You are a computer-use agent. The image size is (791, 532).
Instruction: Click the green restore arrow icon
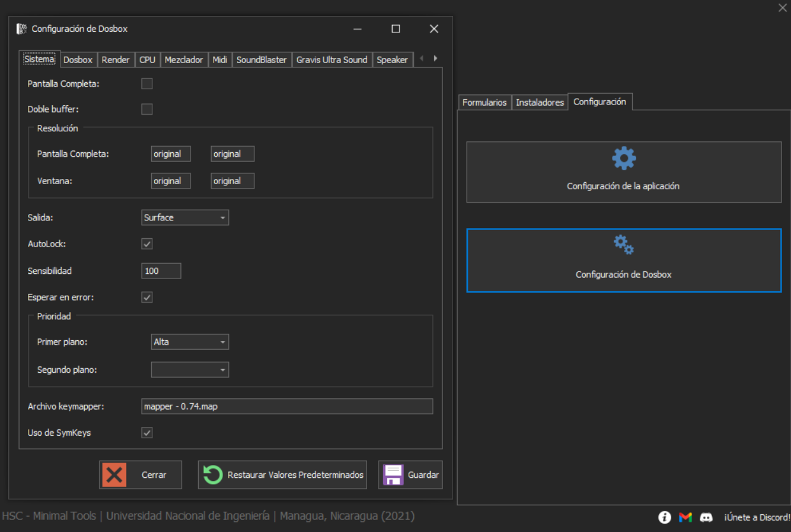[213, 475]
